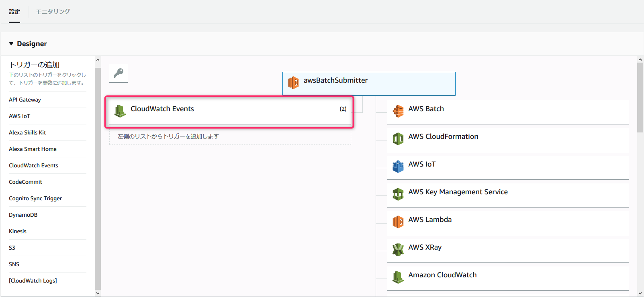The height and width of the screenshot is (297, 644).
Task: Click the AWS Lambda resource icon
Action: click(398, 222)
